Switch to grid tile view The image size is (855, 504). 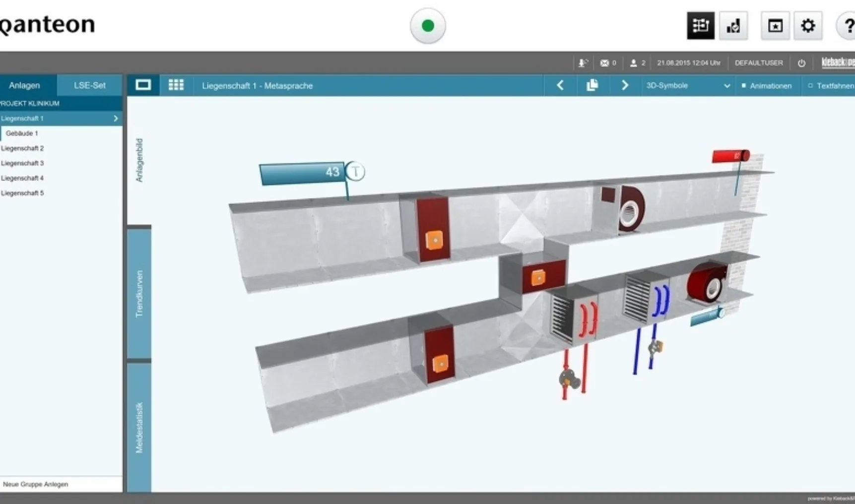point(176,85)
